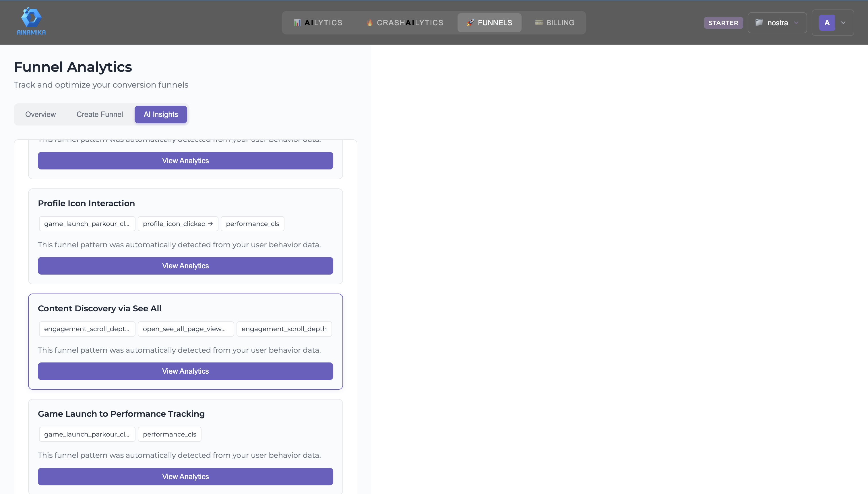View Analytics for Game Launch to Performance Tracking
This screenshot has height=494, width=868.
pyautogui.click(x=185, y=476)
